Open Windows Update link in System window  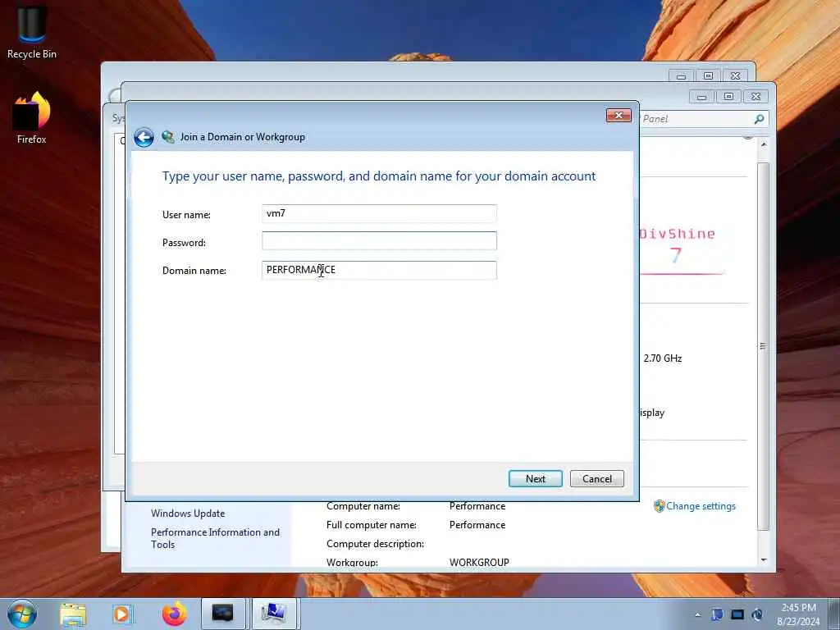(x=188, y=514)
